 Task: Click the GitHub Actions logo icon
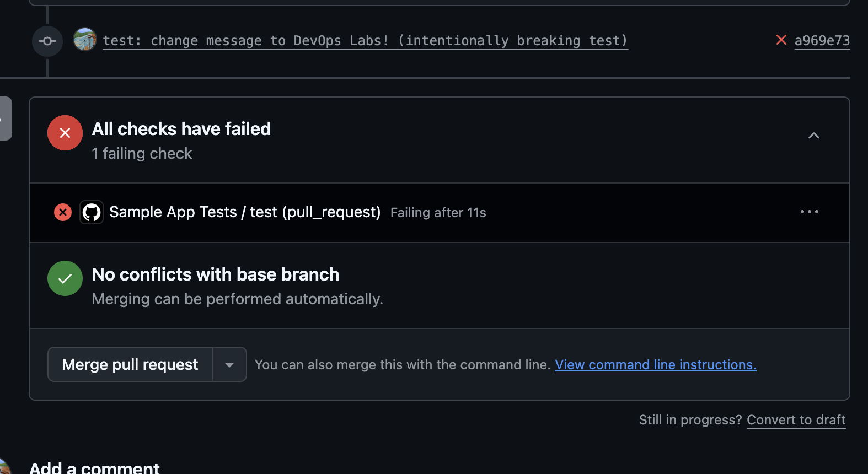92,212
